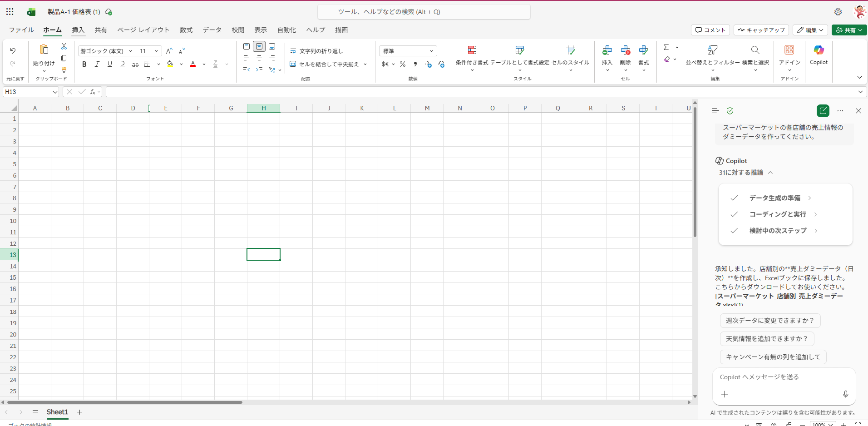Switch to the データ ribbon tab
The width and height of the screenshot is (868, 426).
pyautogui.click(x=212, y=30)
